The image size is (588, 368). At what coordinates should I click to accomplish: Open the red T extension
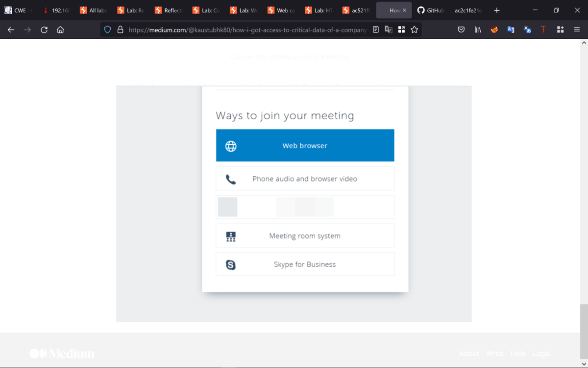[543, 29]
